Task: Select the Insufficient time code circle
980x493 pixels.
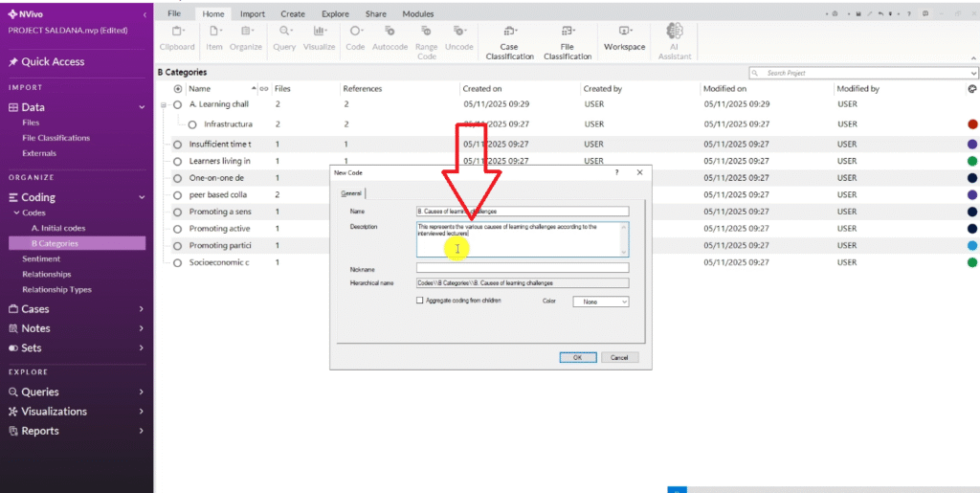Action: (x=177, y=144)
